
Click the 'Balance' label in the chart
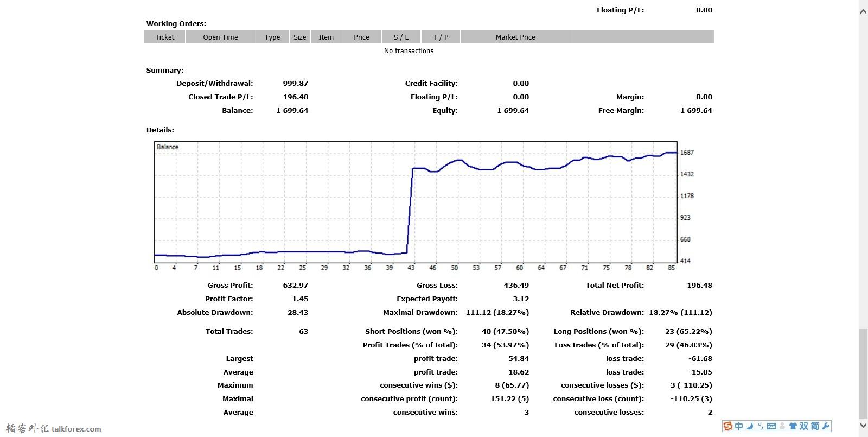click(168, 147)
